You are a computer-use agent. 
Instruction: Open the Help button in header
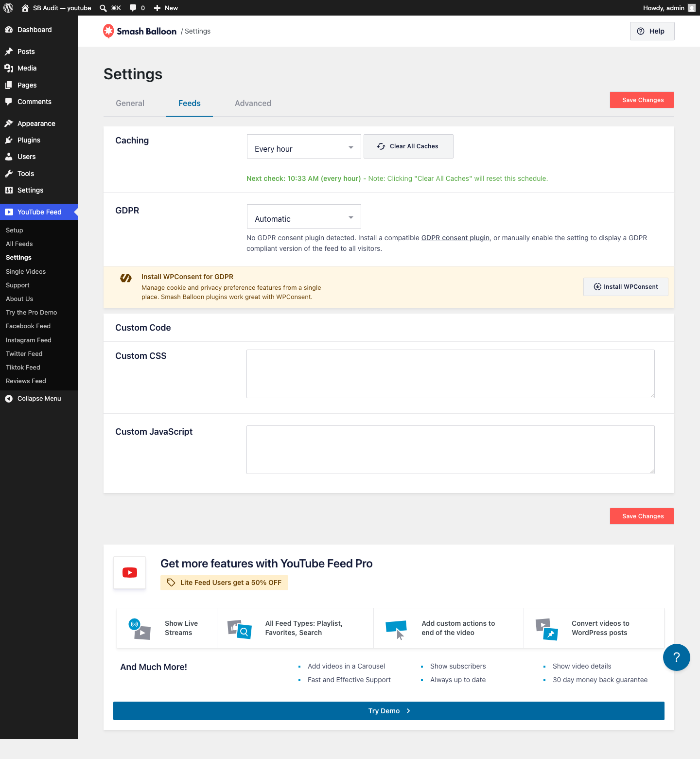(x=652, y=31)
